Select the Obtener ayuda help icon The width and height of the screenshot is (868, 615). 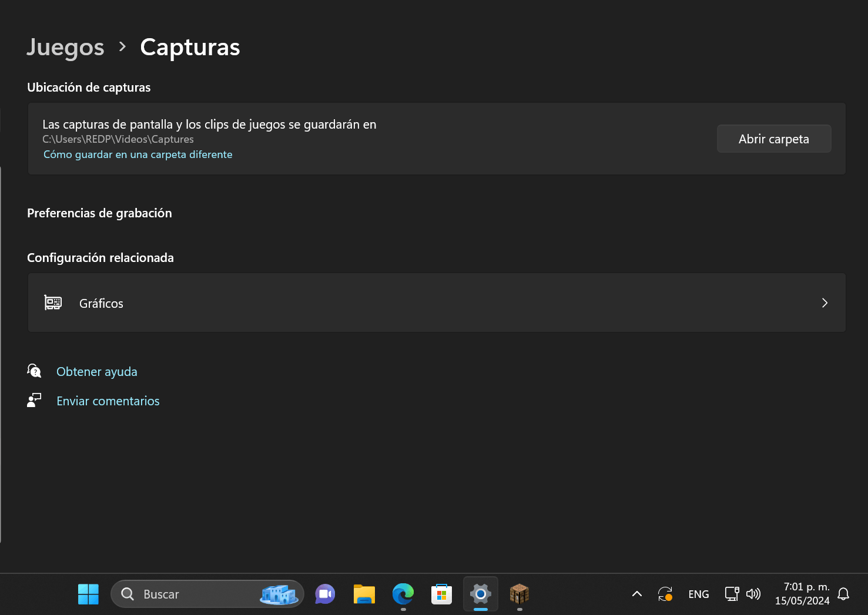point(34,371)
